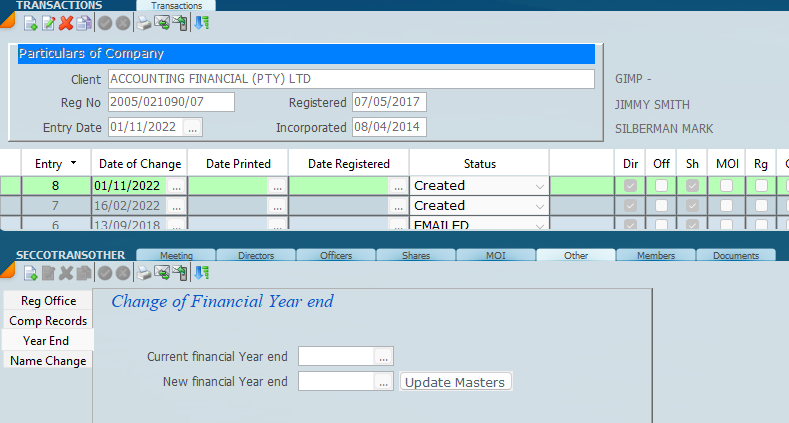
Task: Open the Shares tab
Action: (416, 256)
